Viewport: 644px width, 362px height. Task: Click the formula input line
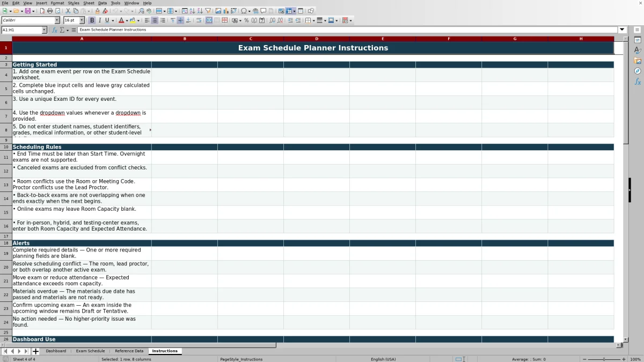[348, 30]
